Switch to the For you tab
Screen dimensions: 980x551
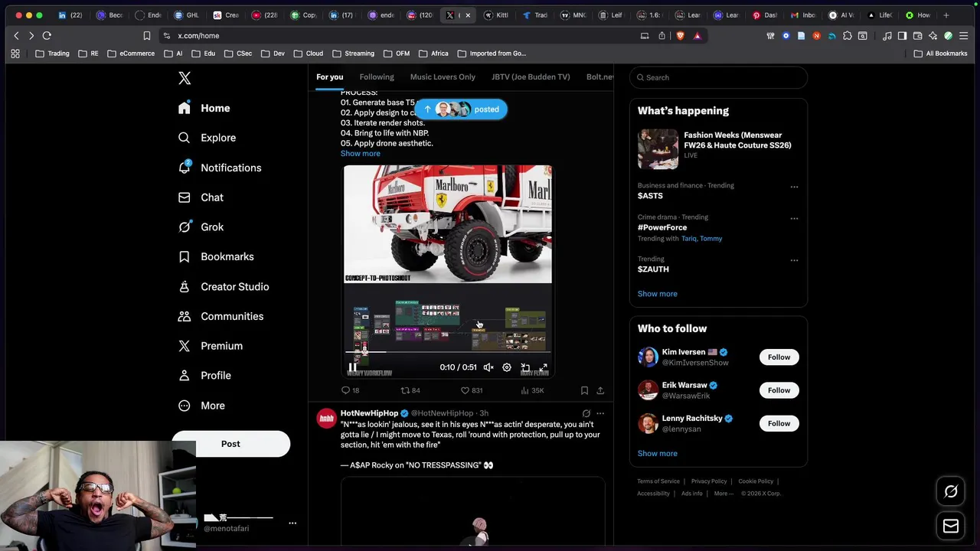click(x=330, y=77)
